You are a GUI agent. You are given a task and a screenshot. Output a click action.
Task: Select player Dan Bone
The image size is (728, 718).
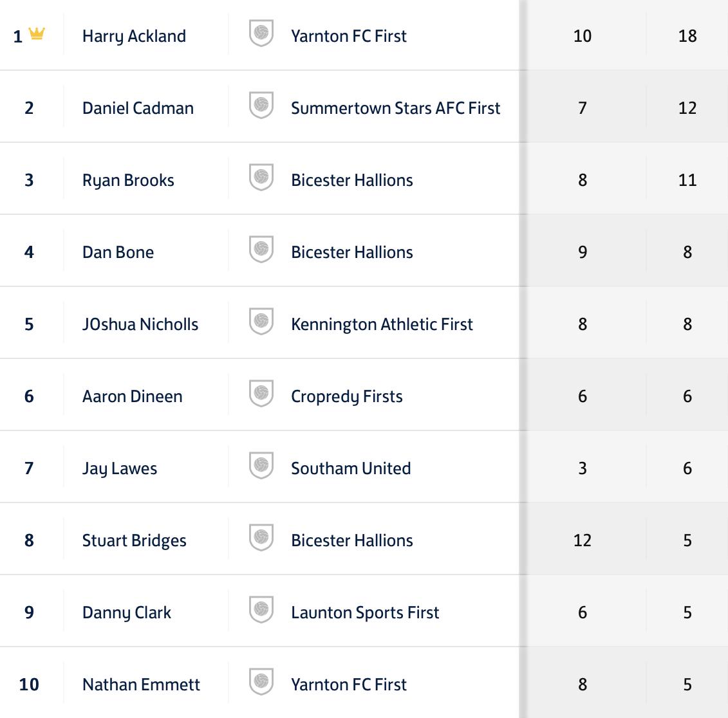(118, 252)
